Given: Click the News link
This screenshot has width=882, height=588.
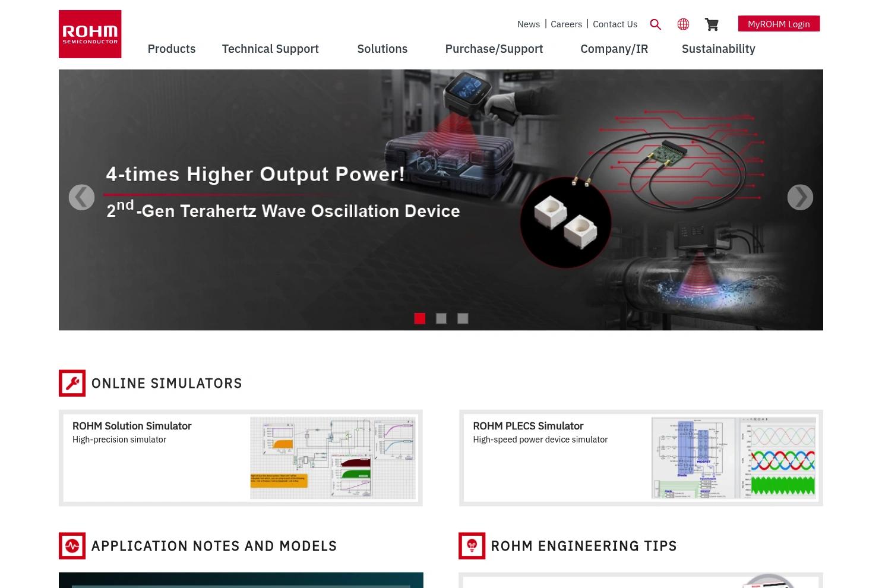Looking at the screenshot, I should tap(529, 24).
